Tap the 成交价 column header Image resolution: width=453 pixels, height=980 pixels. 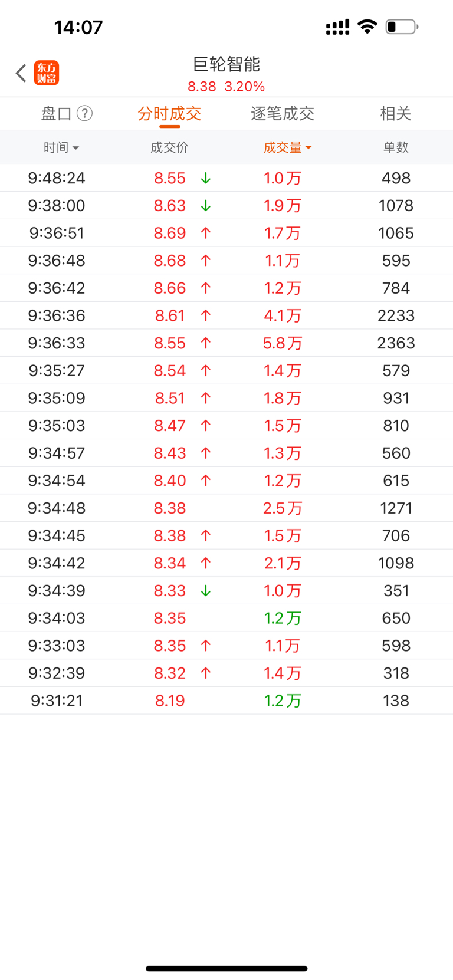pos(169,147)
